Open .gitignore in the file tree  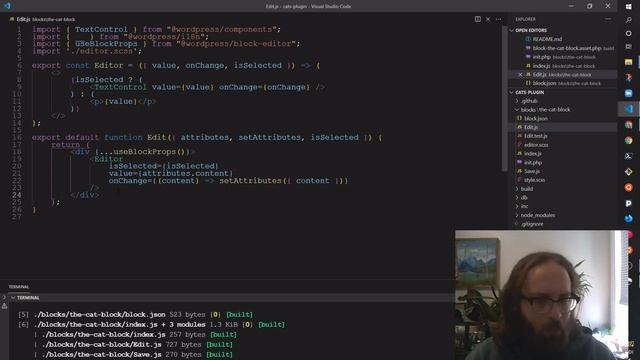[x=532, y=224]
